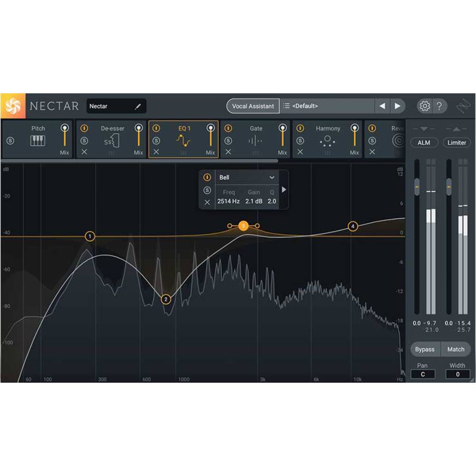The image size is (476, 476).
Task: Toggle the Limiter button
Action: click(x=456, y=143)
